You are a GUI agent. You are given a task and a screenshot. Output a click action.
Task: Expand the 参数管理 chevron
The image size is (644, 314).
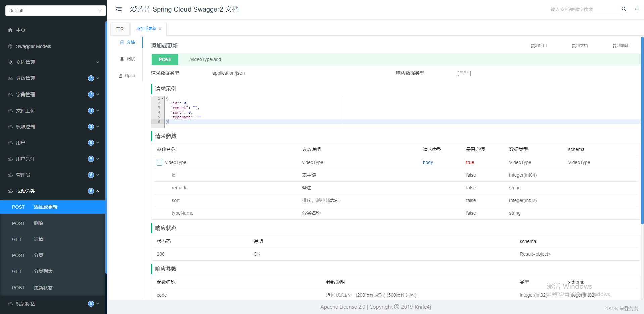point(98,78)
